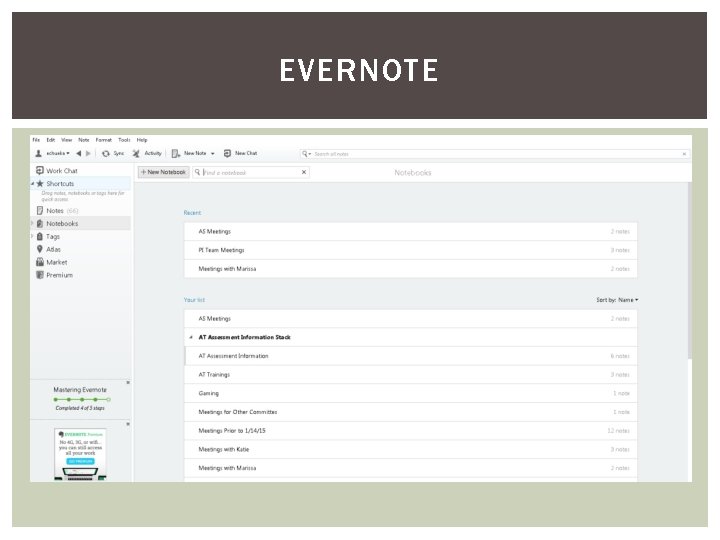Select AT Assessment Information Stack row
Screen dimensions: 720x540
411,338
